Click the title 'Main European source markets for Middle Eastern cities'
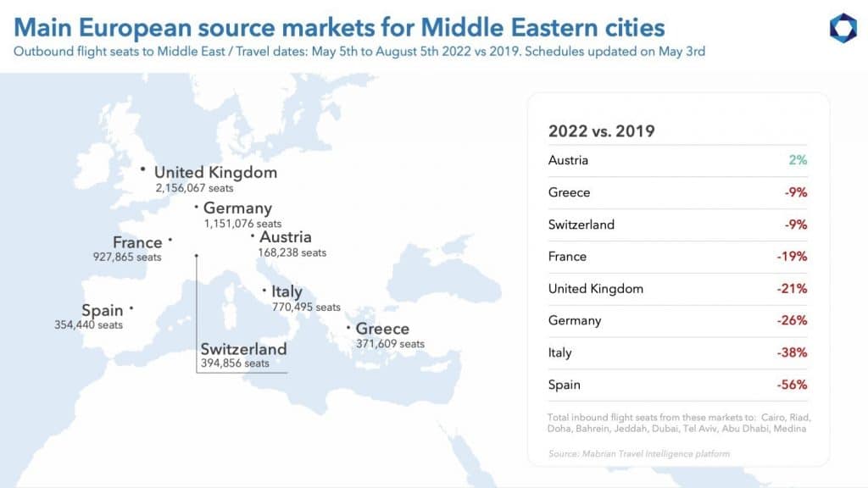 (x=339, y=27)
